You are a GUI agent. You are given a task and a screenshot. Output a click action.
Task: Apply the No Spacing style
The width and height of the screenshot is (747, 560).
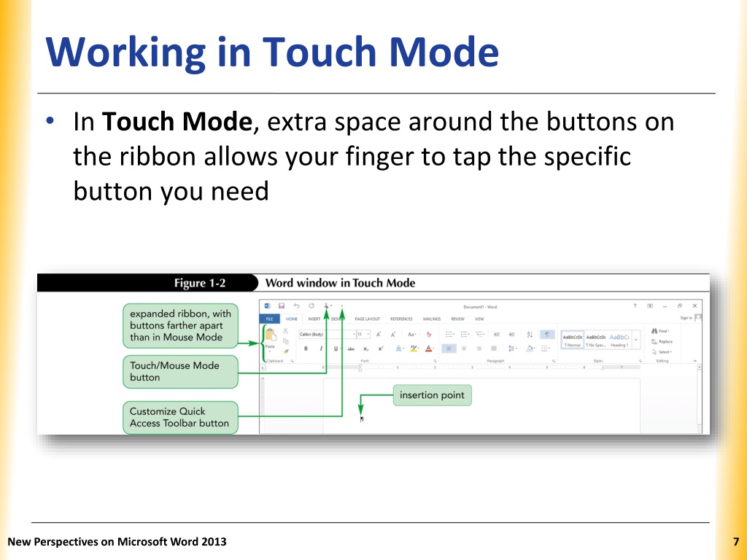(x=596, y=340)
